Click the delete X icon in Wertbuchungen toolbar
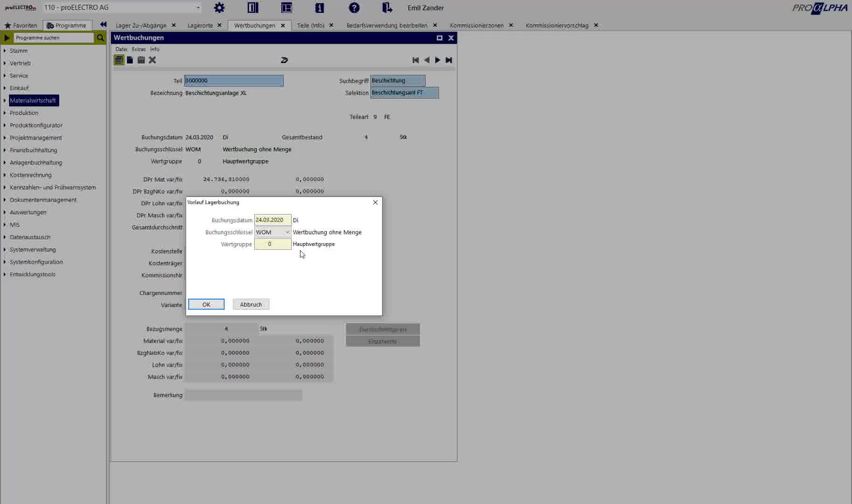The width and height of the screenshot is (852, 504). coord(152,60)
